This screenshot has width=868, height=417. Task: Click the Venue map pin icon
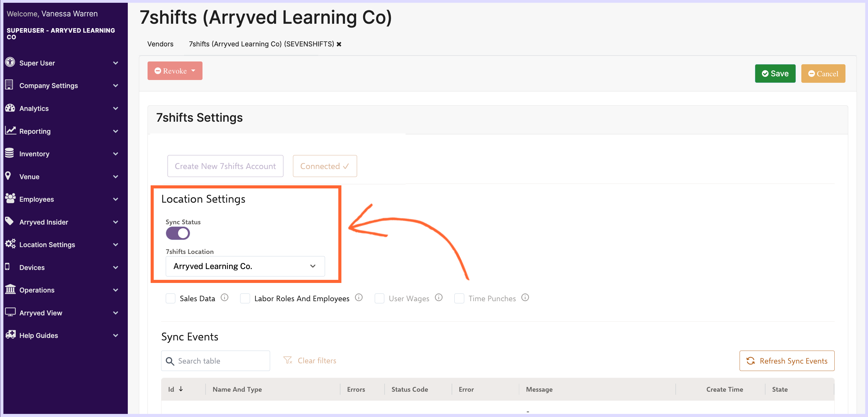(8, 176)
